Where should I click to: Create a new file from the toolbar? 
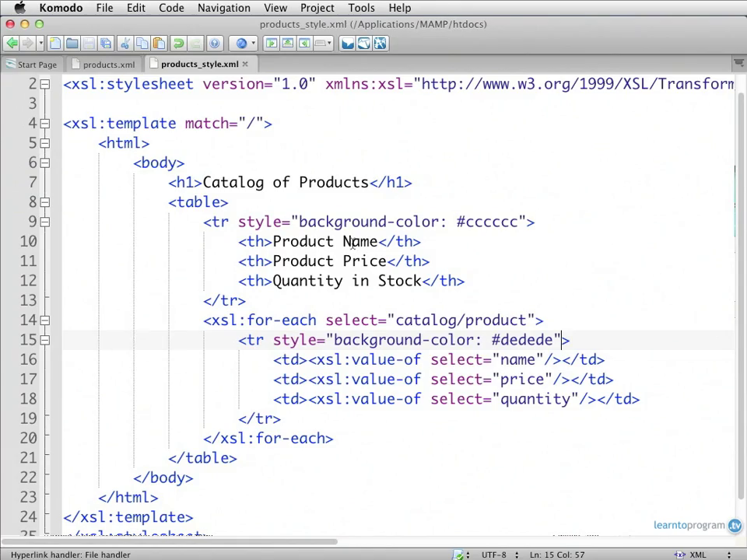(55, 44)
